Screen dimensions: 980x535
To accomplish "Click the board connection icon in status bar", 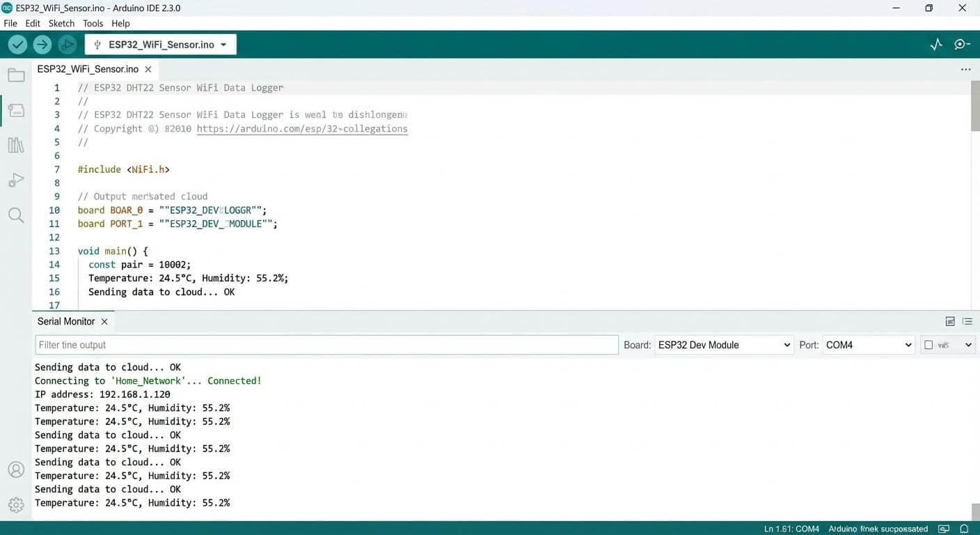I will (x=944, y=529).
